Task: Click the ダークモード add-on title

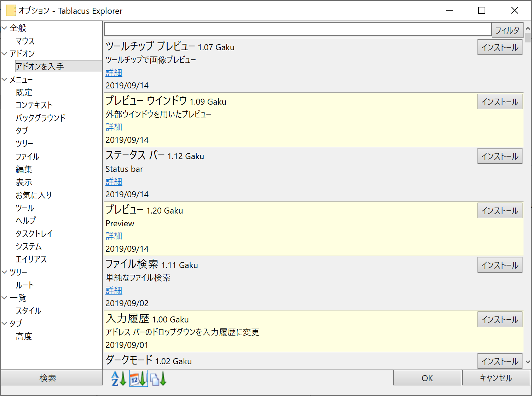Action: [x=129, y=360]
